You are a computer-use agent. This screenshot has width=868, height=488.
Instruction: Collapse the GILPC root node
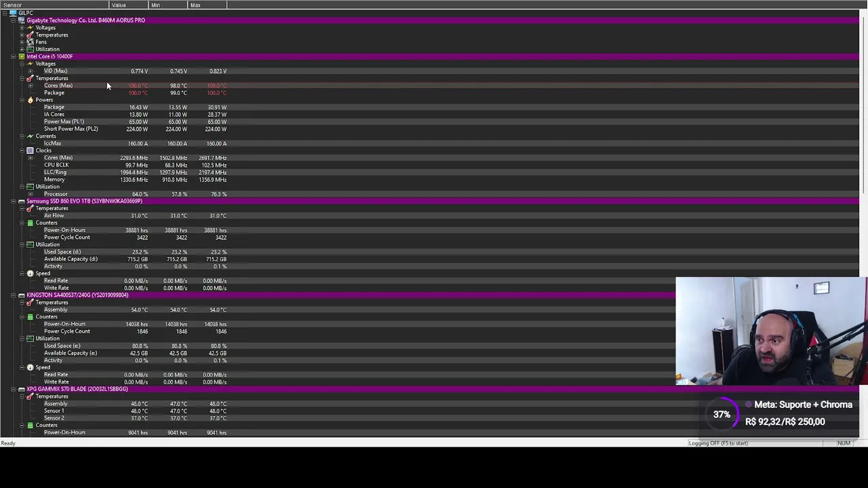[4, 13]
